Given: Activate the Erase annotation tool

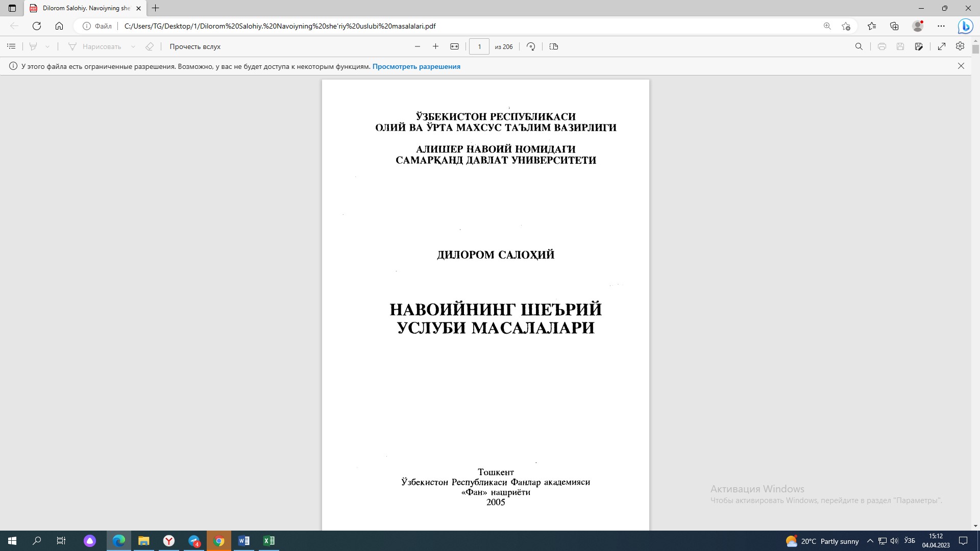Looking at the screenshot, I should [x=149, y=46].
